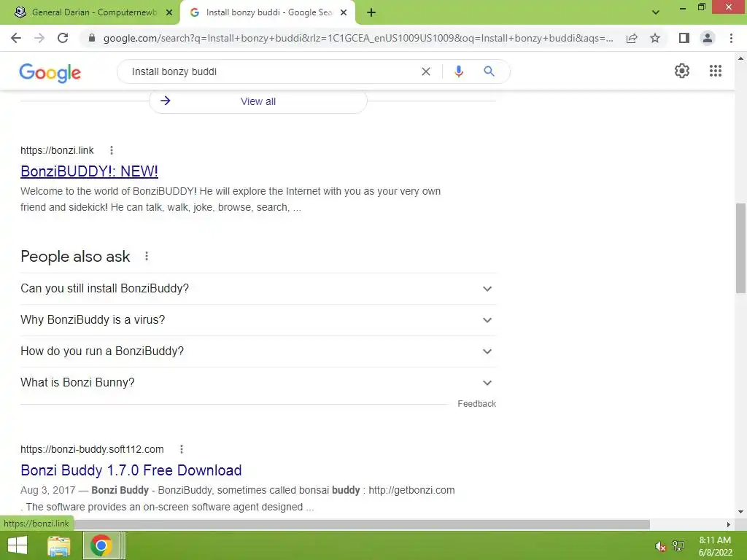Click the scroll-right arrow at bottom
Image resolution: width=747 pixels, height=560 pixels.
click(729, 524)
